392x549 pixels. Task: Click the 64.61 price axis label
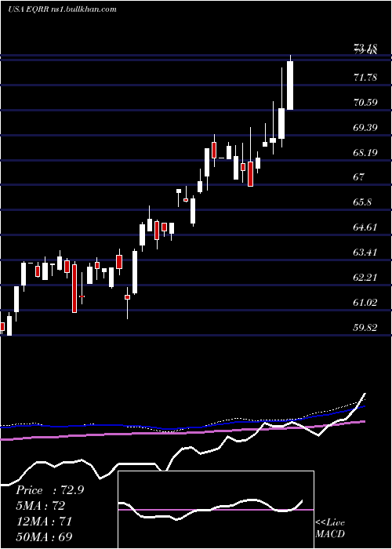click(x=365, y=227)
